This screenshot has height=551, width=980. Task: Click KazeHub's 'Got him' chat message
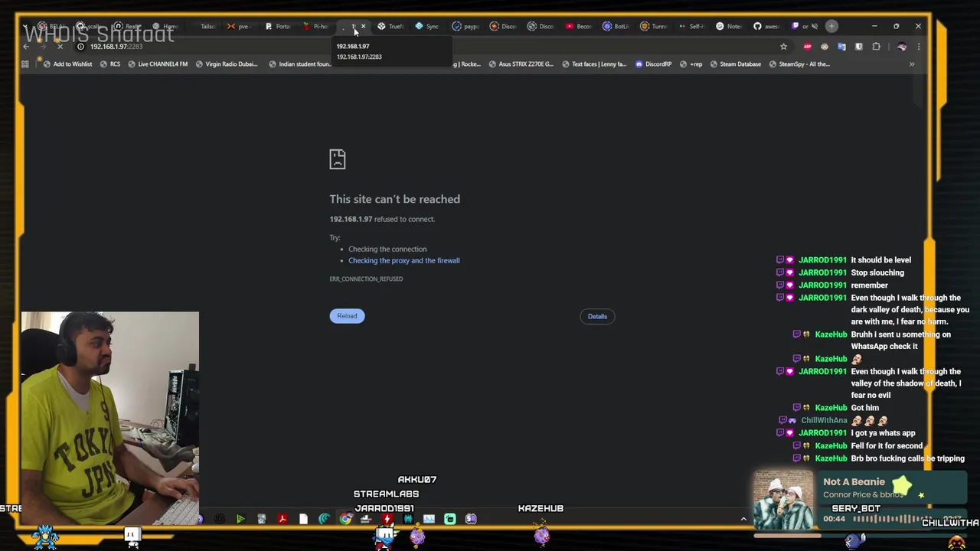tap(865, 408)
